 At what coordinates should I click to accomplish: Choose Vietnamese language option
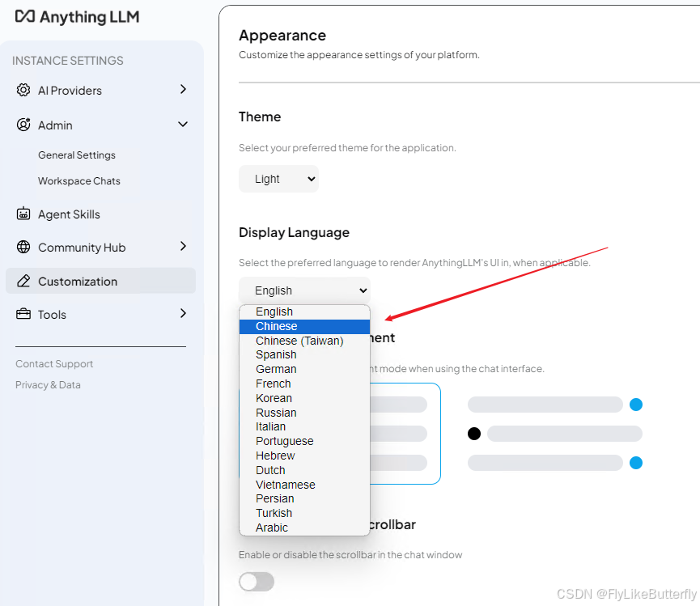click(x=304, y=485)
